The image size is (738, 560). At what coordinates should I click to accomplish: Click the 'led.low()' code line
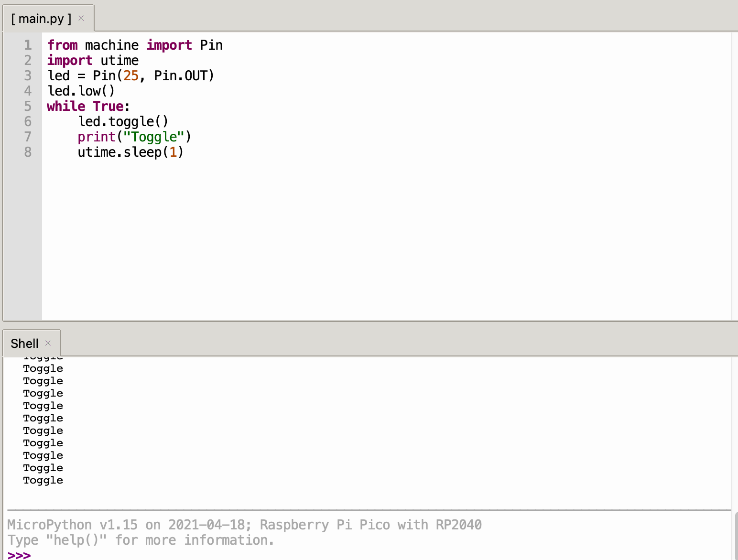coord(81,91)
